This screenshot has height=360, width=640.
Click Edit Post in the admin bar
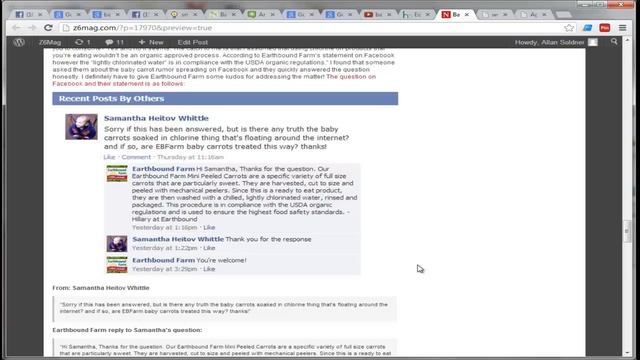[192, 42]
